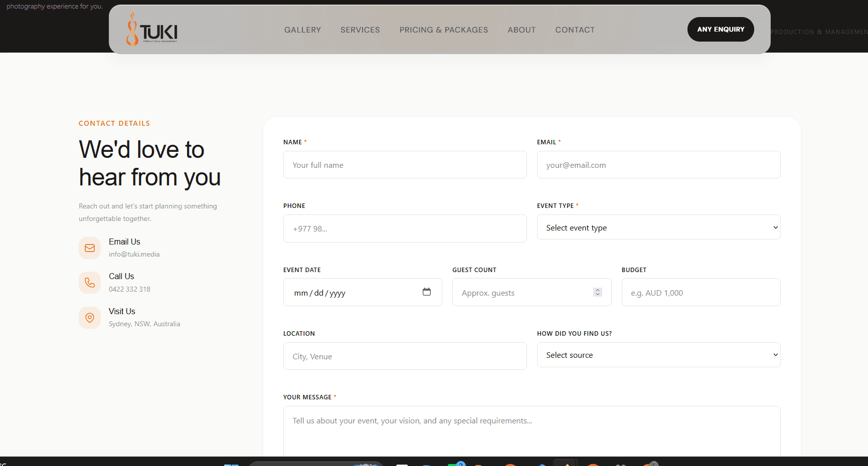Viewport: 868px width, 466px height.
Task: Open the Select event type dropdown
Action: [x=658, y=227]
